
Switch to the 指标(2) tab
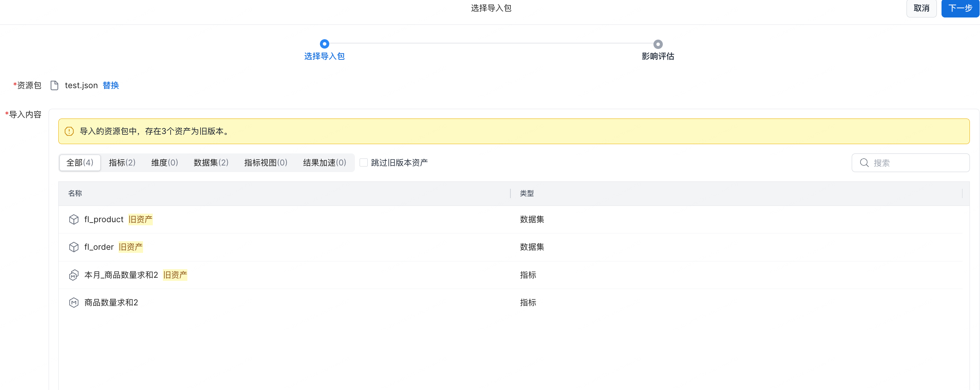tap(122, 163)
